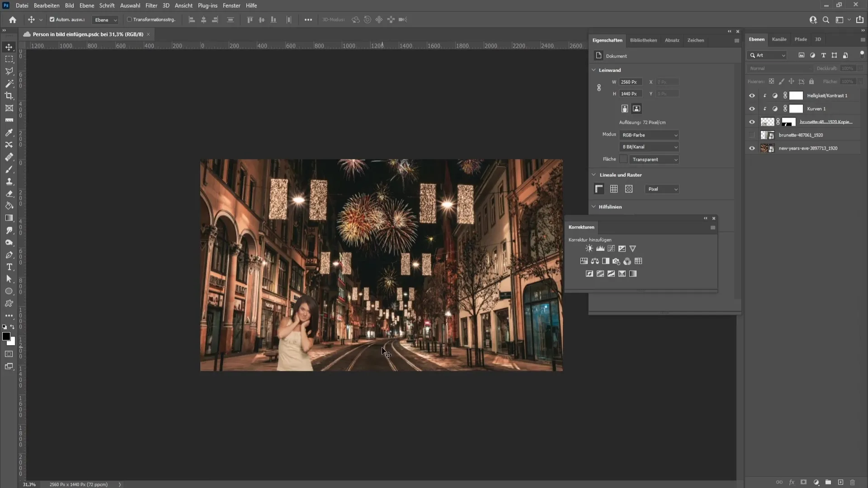
Task: Select the Move tool in toolbar
Action: coord(9,47)
